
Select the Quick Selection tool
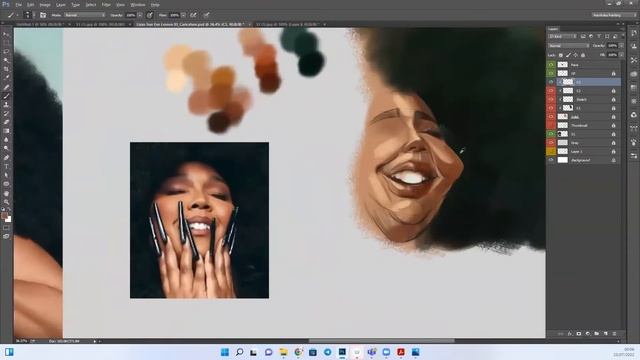point(6,60)
